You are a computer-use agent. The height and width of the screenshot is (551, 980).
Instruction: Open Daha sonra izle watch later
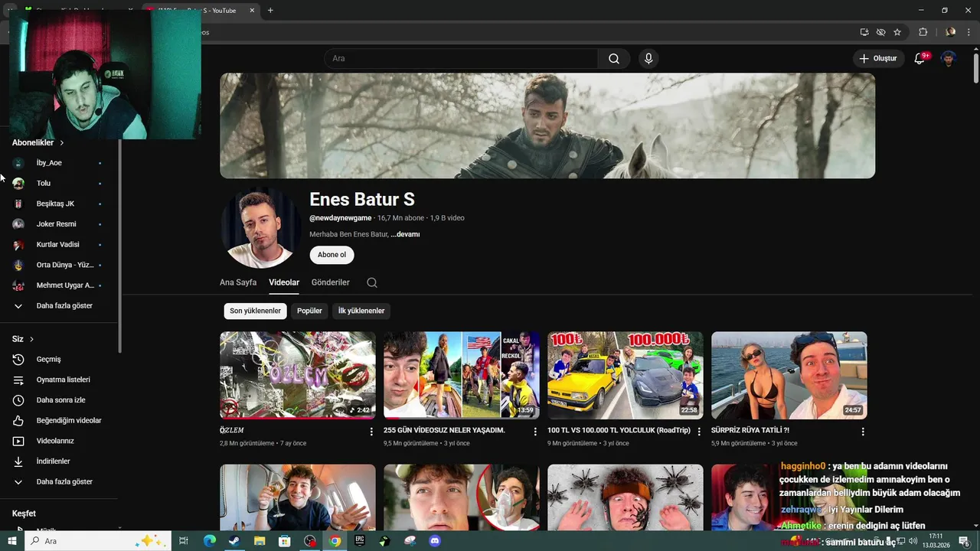point(59,400)
